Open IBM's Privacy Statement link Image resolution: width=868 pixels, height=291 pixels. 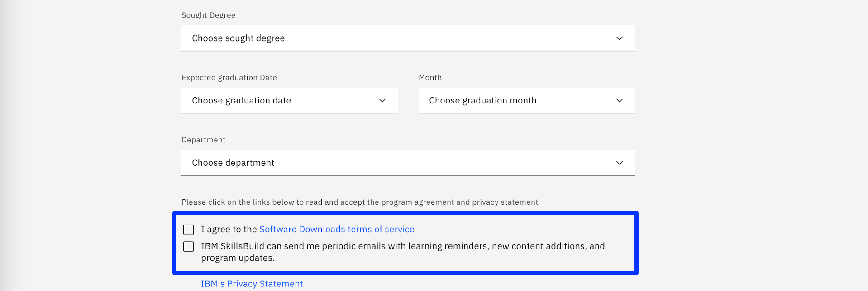(x=252, y=284)
